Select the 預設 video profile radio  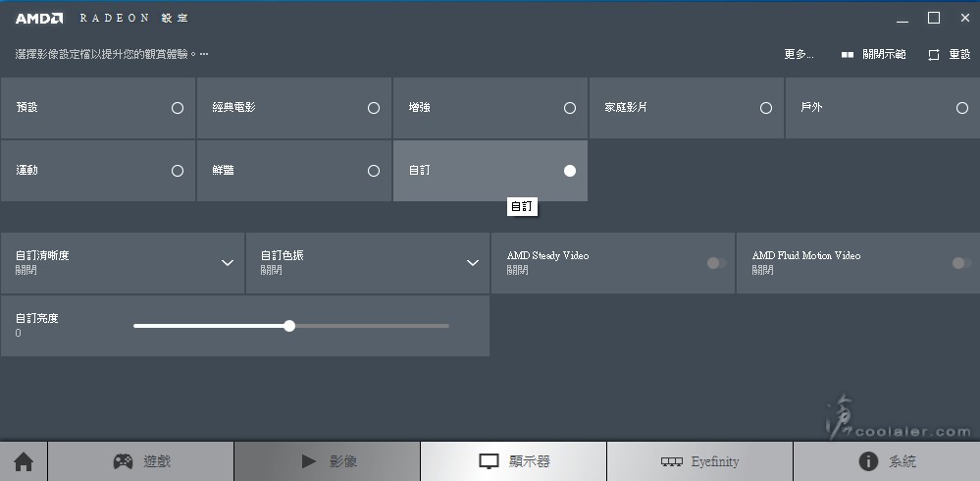pos(178,108)
